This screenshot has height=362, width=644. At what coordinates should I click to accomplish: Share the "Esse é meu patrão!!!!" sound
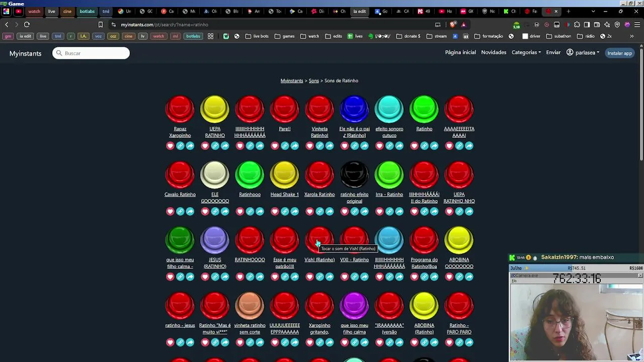tap(295, 277)
